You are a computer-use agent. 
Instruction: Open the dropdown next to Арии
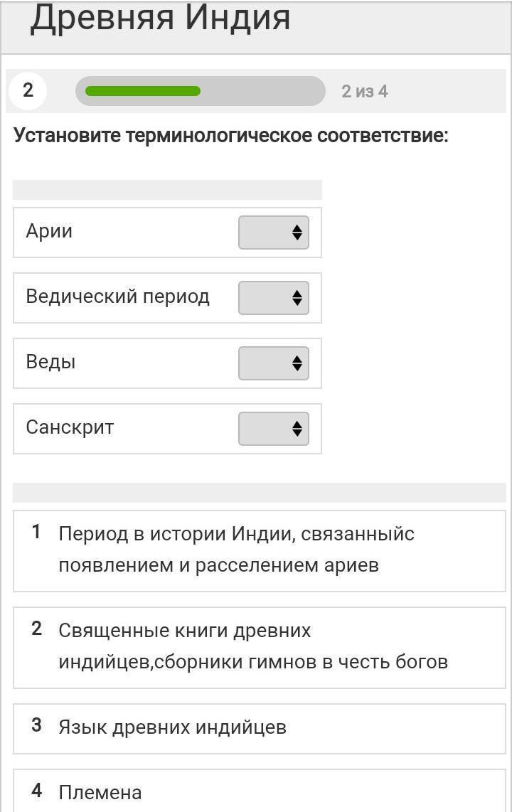click(274, 233)
